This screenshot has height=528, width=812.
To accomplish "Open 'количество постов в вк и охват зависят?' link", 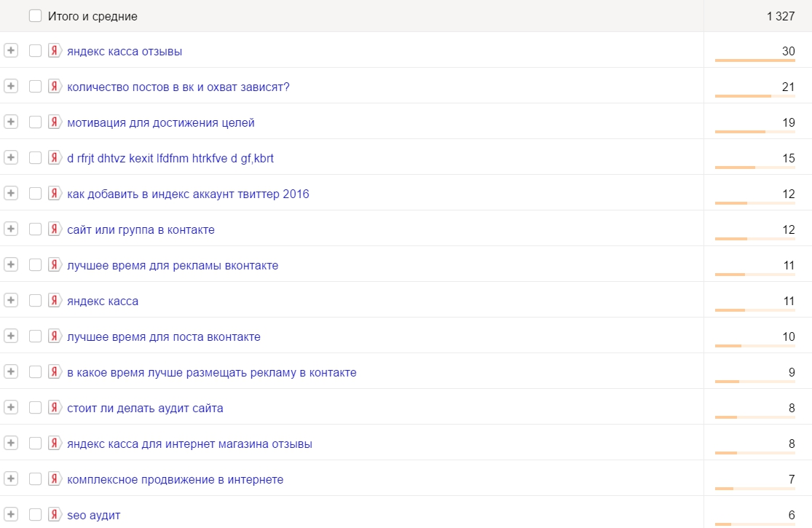I will pos(178,87).
